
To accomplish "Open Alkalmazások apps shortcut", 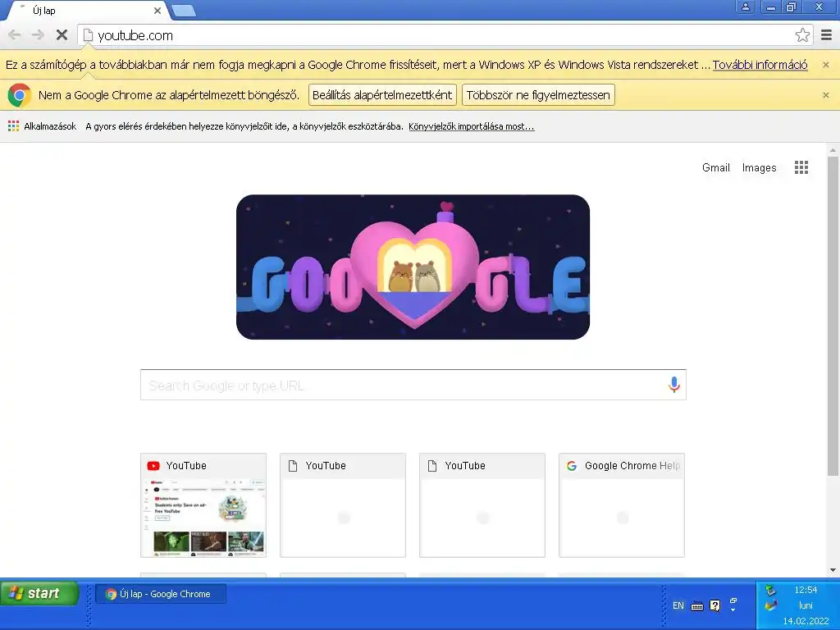I will click(x=43, y=126).
